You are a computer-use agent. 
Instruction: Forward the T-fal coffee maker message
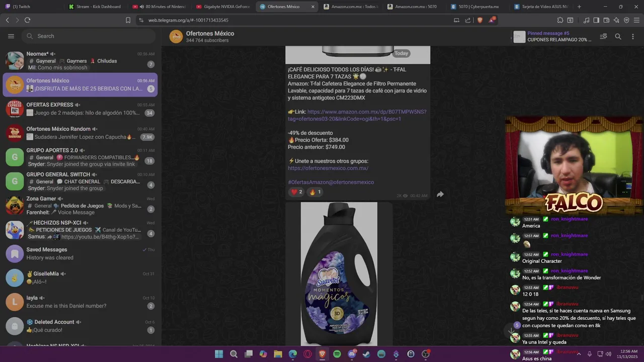(x=440, y=195)
